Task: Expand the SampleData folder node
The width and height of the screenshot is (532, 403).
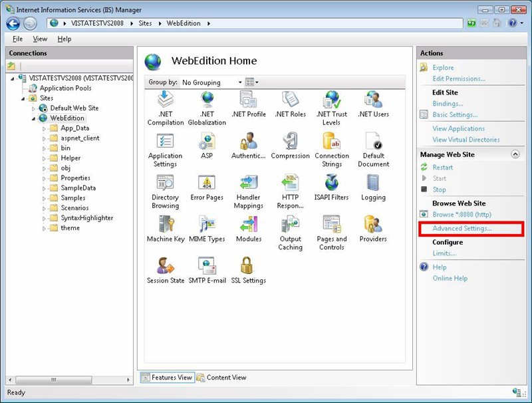Action: (x=44, y=188)
